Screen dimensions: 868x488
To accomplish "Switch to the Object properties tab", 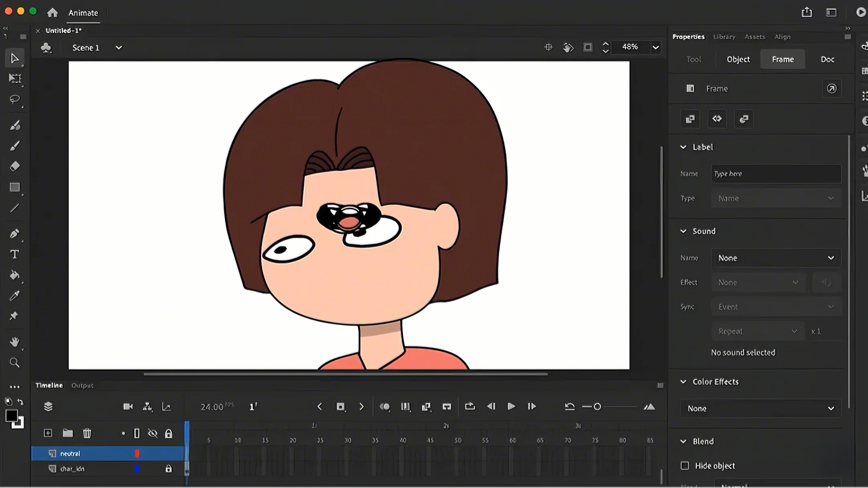I will [738, 59].
